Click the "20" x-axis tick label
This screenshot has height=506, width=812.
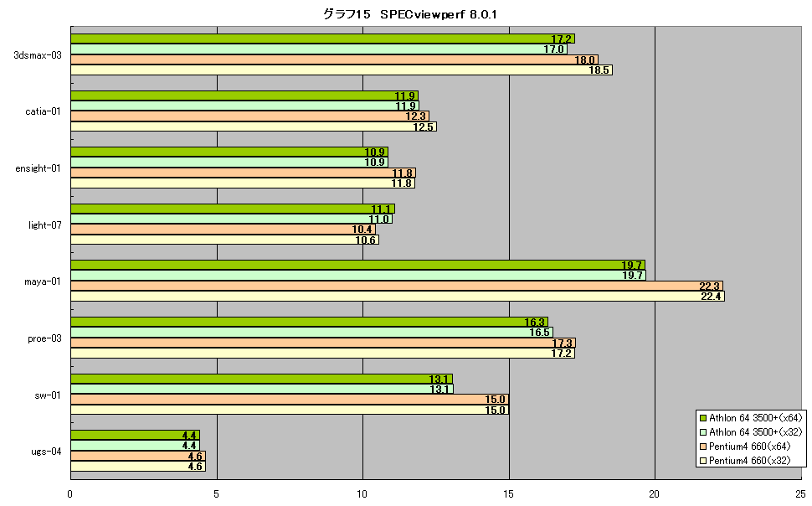click(655, 494)
